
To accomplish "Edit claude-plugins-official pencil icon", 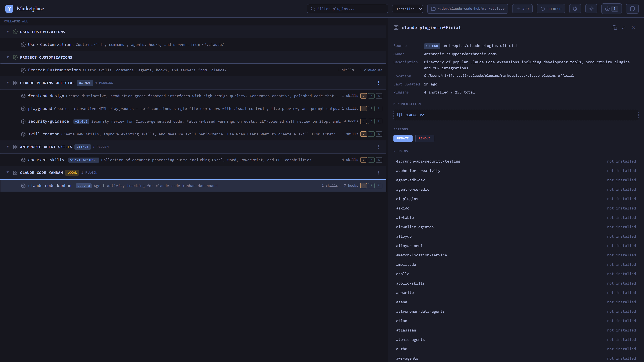I will (x=624, y=27).
